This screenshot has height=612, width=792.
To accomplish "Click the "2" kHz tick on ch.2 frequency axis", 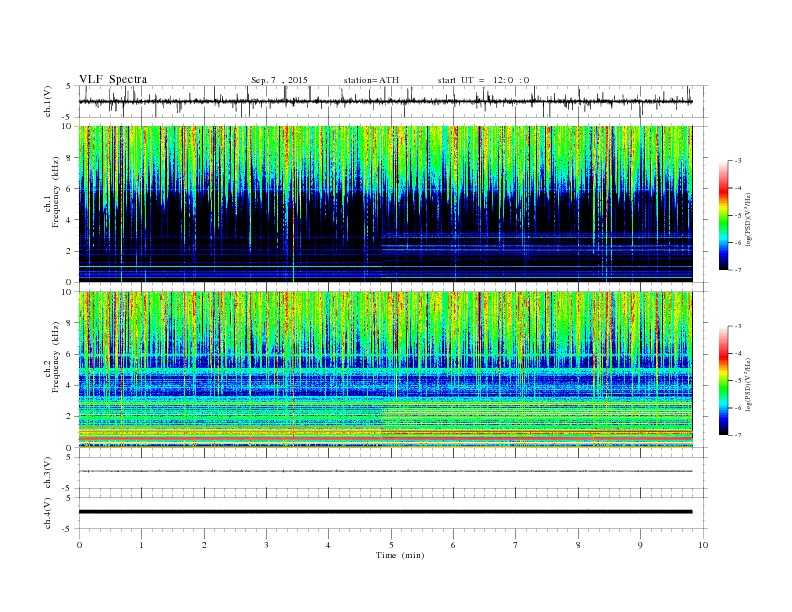I will click(70, 417).
